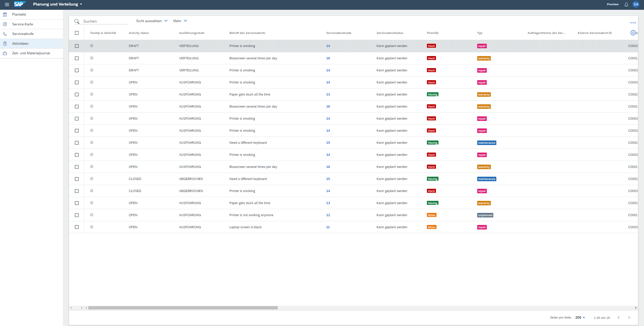Screen dimensions: 644x326
Task: Open the three-dot overflow menu
Action: pyautogui.click(x=633, y=23)
